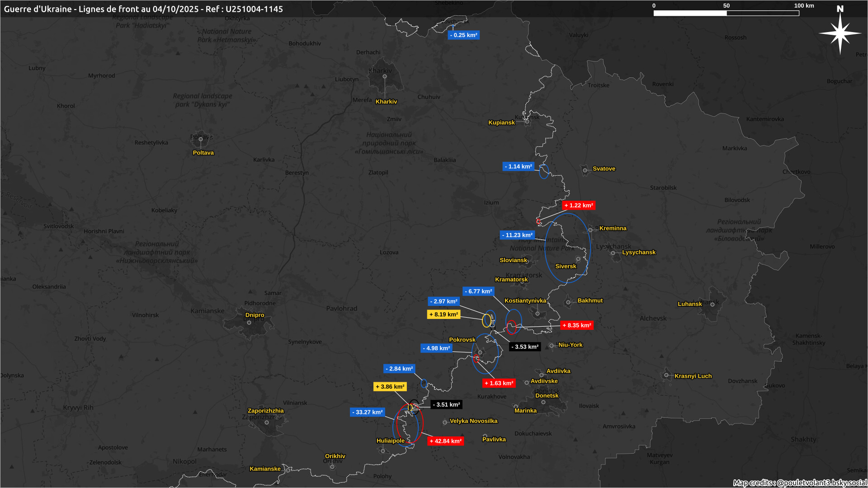Click the blue -0.25 km² label
The height and width of the screenshot is (488, 868).
(x=463, y=35)
